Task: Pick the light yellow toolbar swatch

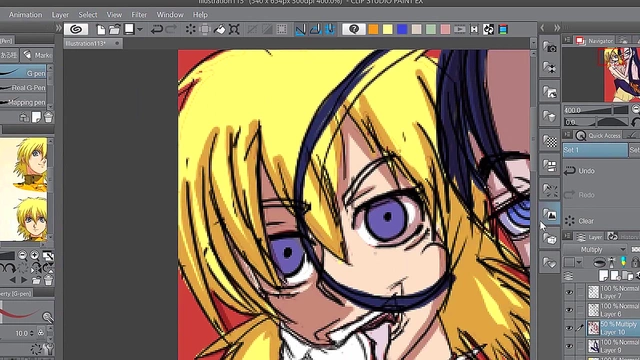Action: pyautogui.click(x=388, y=29)
